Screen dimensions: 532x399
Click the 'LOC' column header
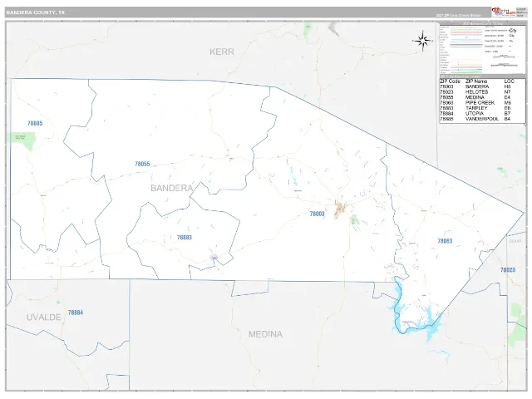pos(510,81)
